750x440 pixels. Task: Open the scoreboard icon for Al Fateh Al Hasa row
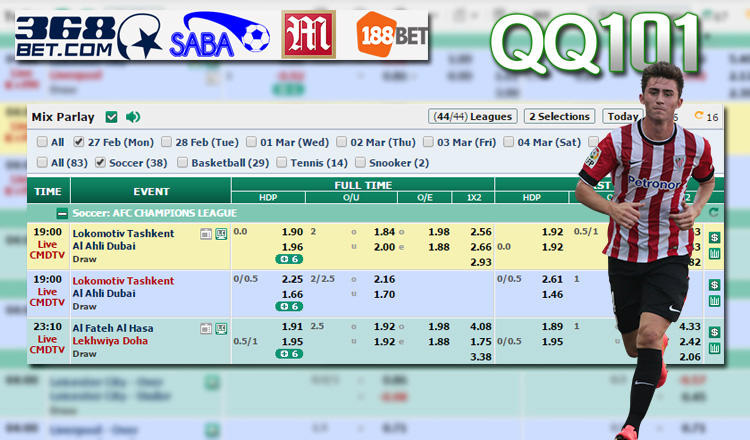(x=206, y=329)
